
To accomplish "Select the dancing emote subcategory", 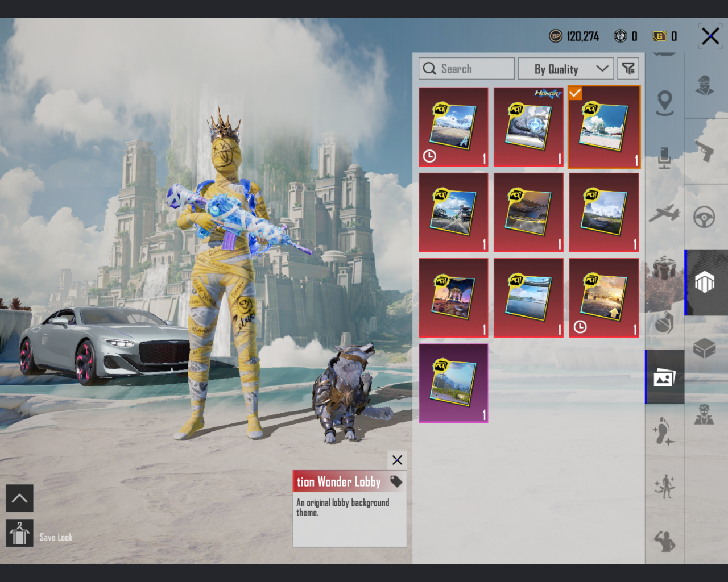I will tap(664, 487).
